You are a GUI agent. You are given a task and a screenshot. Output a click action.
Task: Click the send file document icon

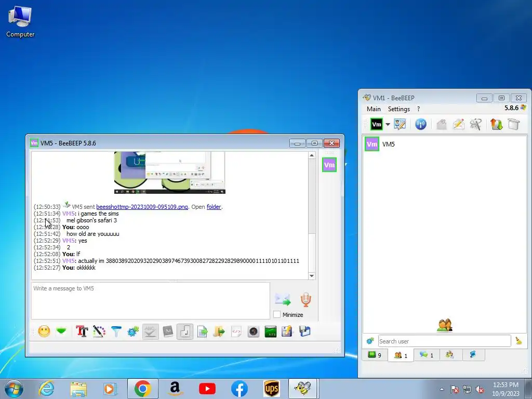(x=202, y=331)
